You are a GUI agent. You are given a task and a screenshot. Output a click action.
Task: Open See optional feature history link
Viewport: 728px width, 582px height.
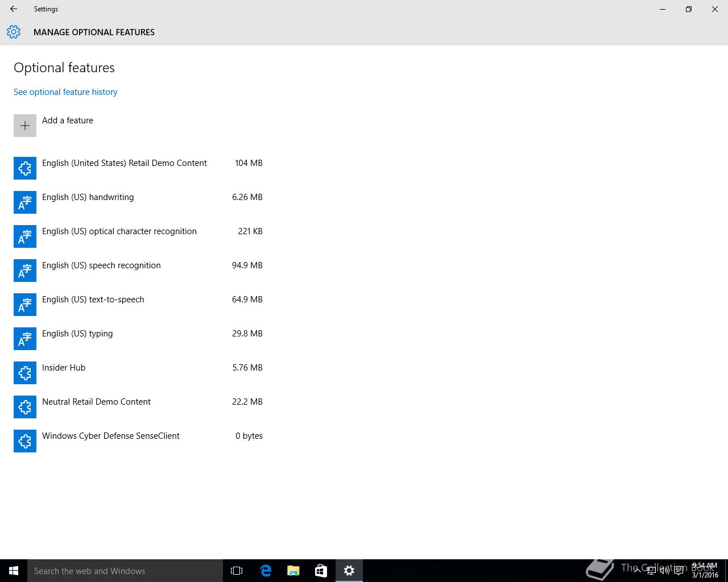65,92
